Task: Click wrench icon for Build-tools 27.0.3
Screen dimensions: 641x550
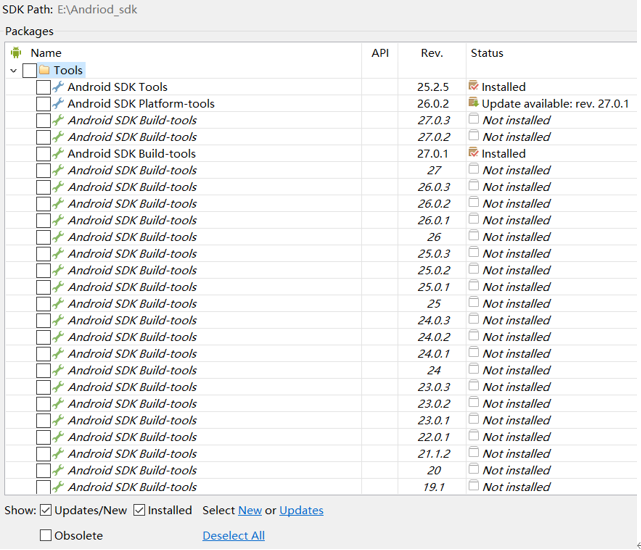Action: click(58, 120)
